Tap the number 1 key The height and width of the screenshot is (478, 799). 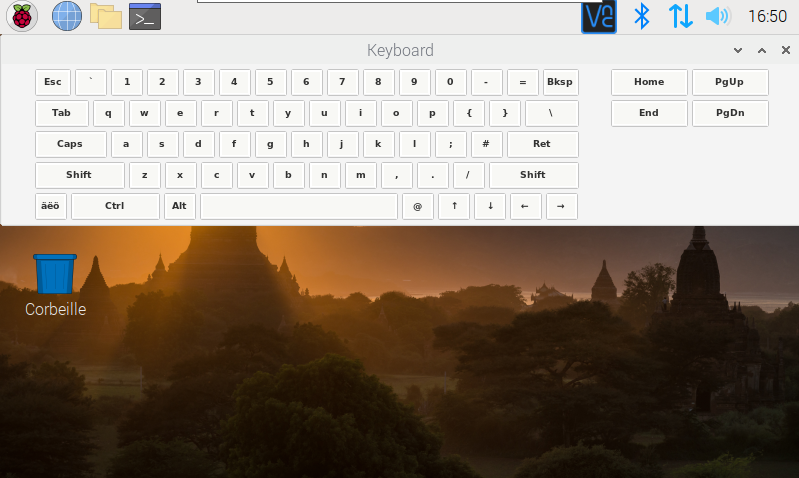click(127, 83)
